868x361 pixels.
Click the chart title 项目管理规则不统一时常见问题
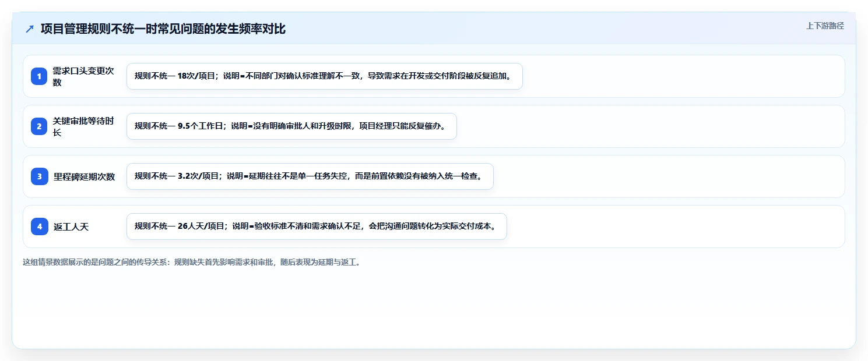point(163,29)
